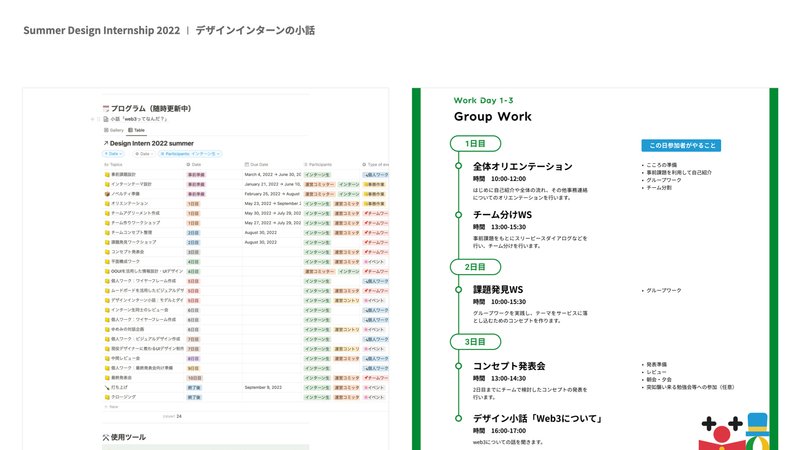The width and height of the screenshot is (800, 450).
Task: Click the 使用ツール section heading
Action: (129, 437)
